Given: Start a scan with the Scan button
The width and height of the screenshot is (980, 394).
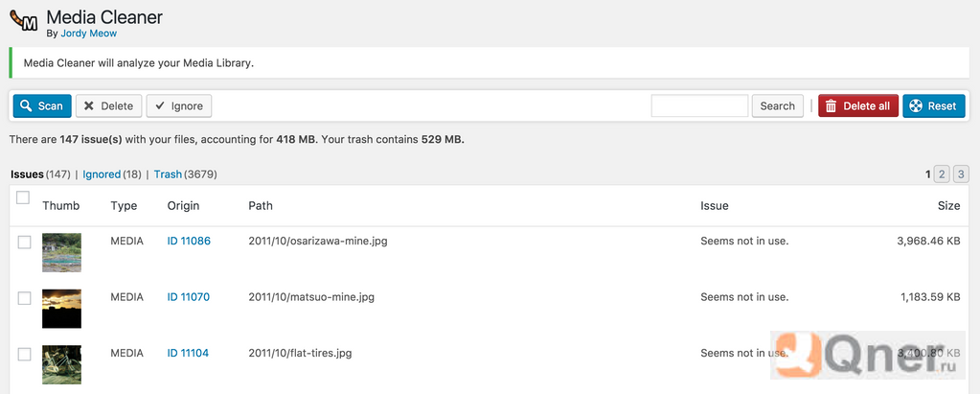Looking at the screenshot, I should click(42, 106).
